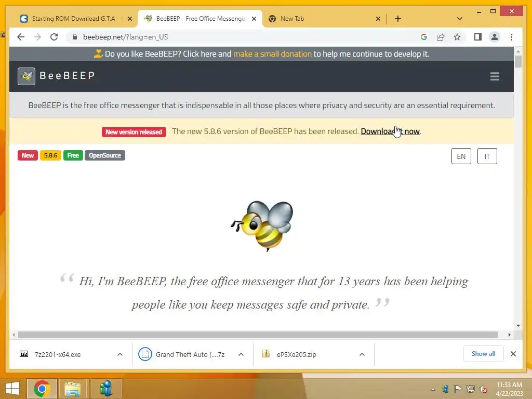Close the BeeBEEP tab
The image size is (532, 399).
254,19
